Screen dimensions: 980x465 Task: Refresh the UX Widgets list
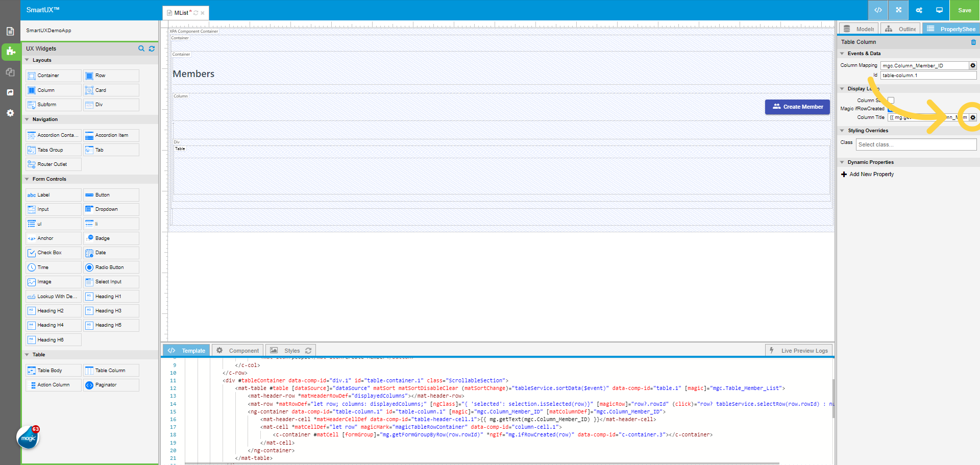coord(152,48)
